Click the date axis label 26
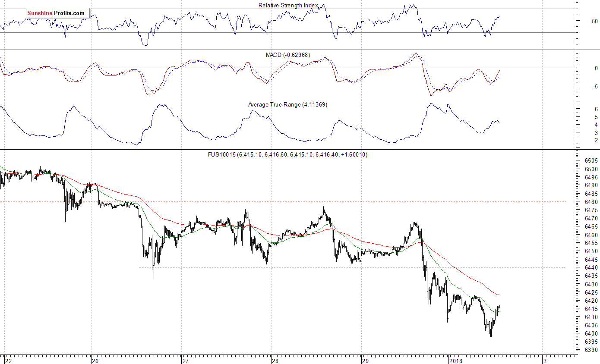Screen dimensions: 600x364 point(95,361)
